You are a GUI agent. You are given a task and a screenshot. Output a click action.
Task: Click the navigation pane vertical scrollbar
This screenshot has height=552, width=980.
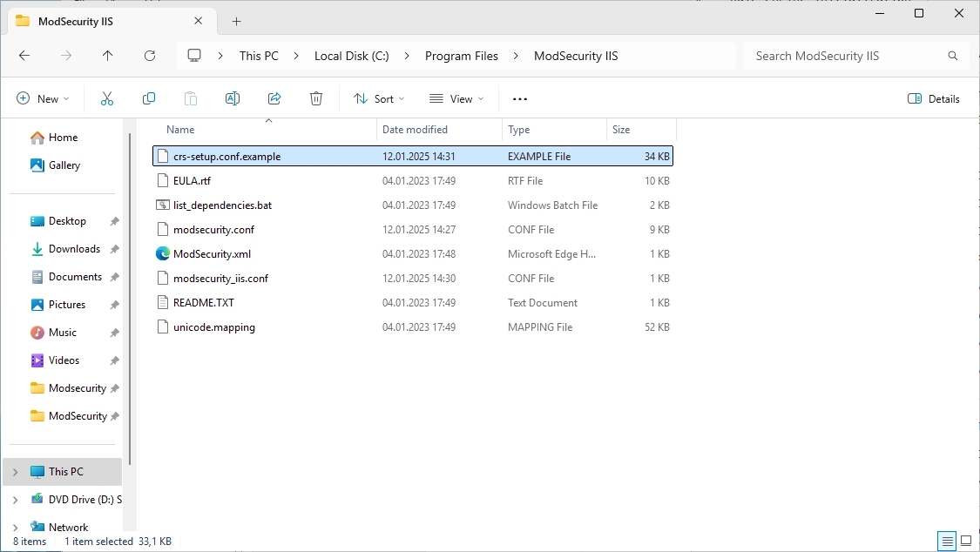[x=130, y=296]
